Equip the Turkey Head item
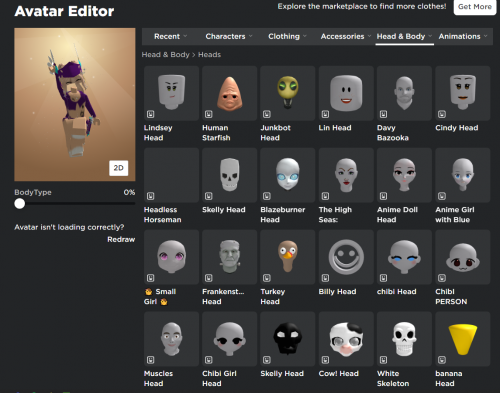500x393 pixels. (288, 257)
